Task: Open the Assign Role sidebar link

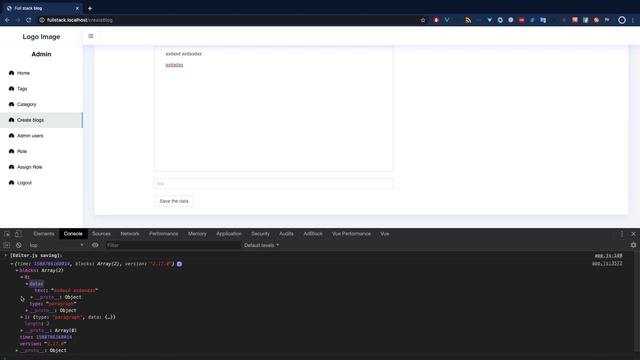Action: 29,167
